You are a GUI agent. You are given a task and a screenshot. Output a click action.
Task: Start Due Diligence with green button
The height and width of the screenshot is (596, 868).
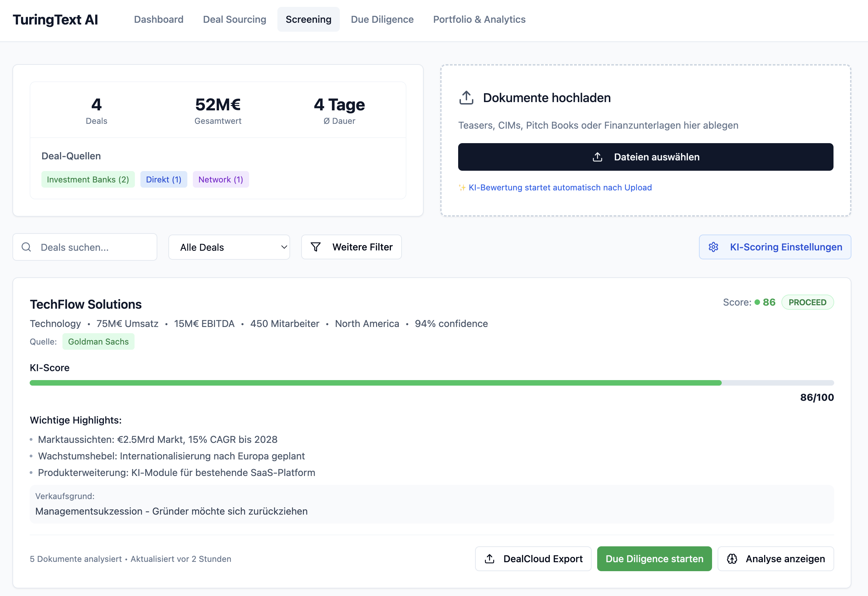(654, 559)
